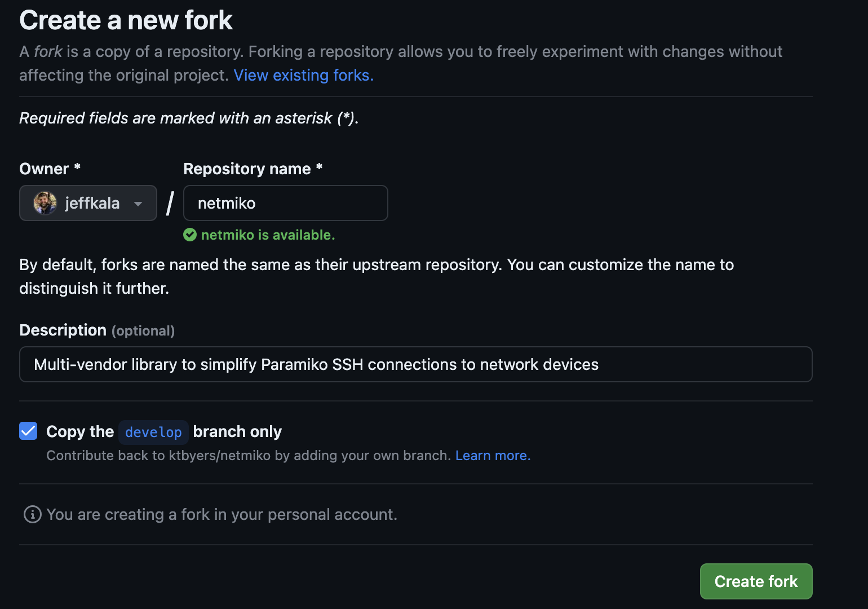
Task: Click the 'Owner *' label
Action: coord(50,169)
